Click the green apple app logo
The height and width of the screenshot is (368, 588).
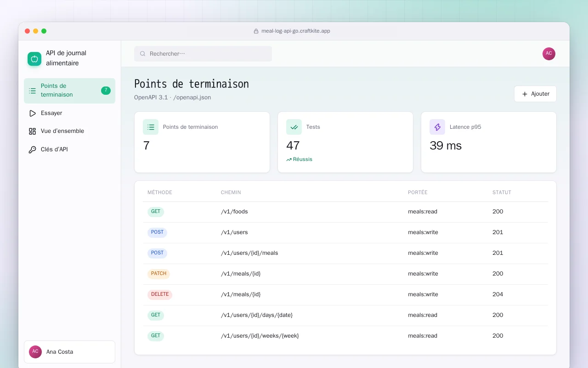(34, 59)
